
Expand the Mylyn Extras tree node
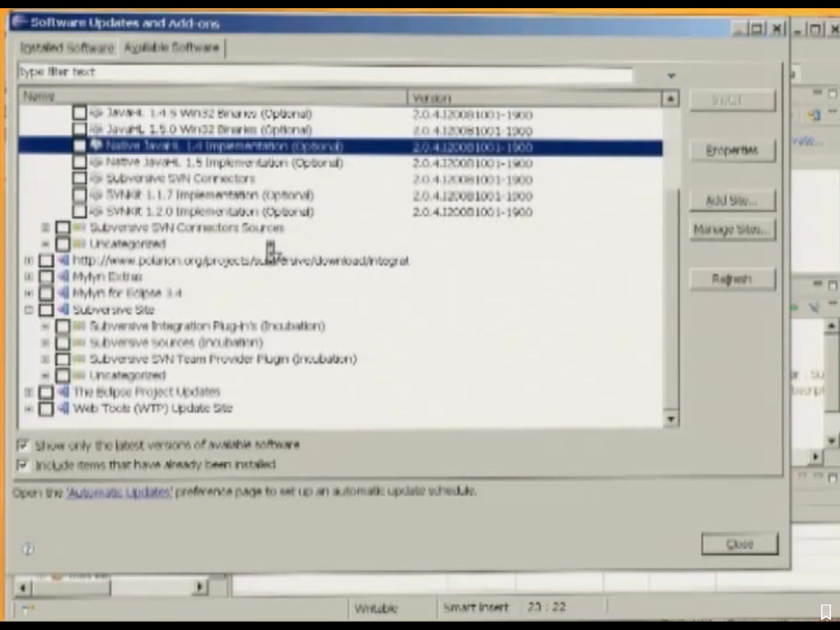pyautogui.click(x=29, y=276)
